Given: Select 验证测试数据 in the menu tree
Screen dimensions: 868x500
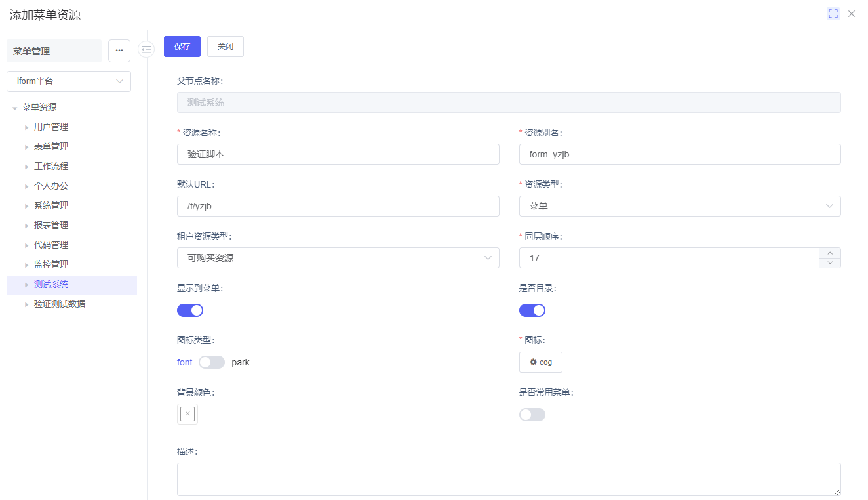Looking at the screenshot, I should (60, 304).
